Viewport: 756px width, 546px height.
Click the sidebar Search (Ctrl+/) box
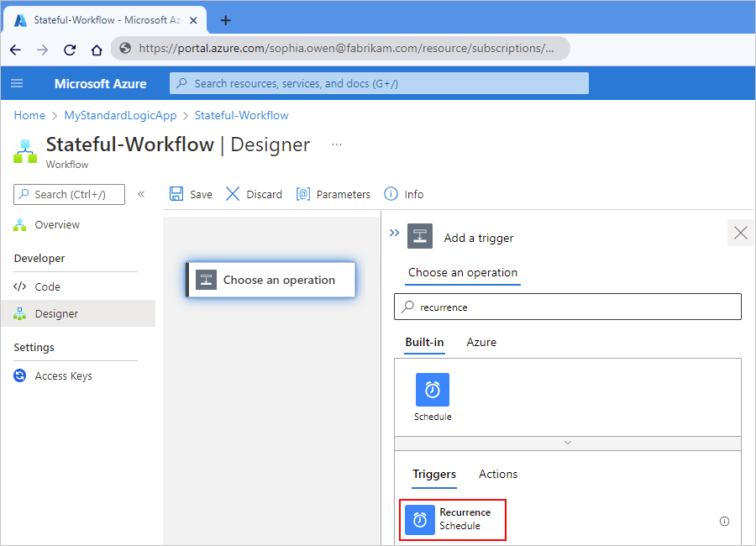point(69,194)
